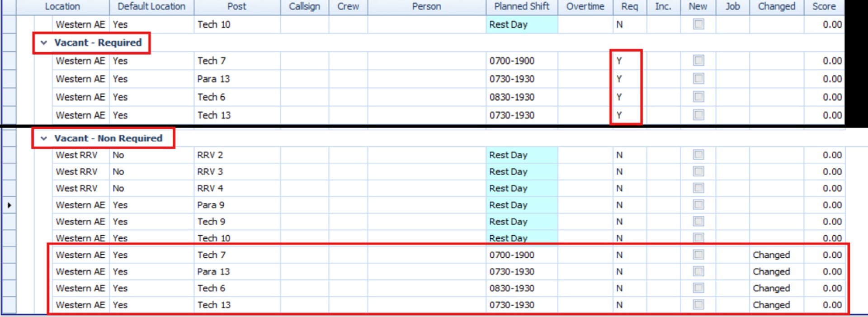
Task: Click the Overtime column header
Action: tap(585, 6)
